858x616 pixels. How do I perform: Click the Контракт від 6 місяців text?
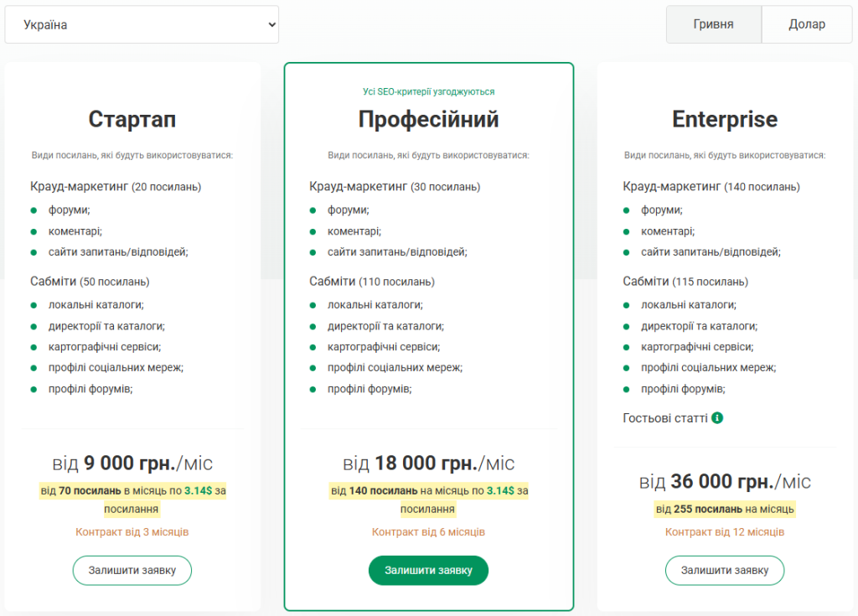(x=428, y=532)
